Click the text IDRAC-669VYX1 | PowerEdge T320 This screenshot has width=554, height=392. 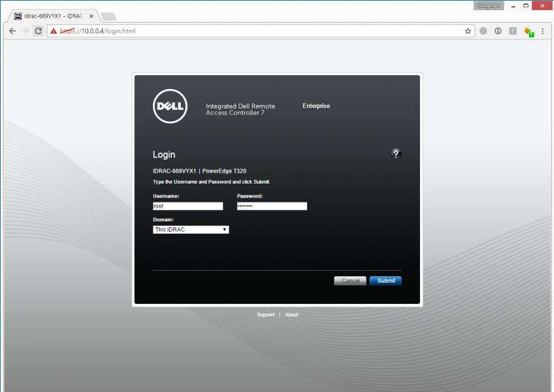tap(199, 171)
